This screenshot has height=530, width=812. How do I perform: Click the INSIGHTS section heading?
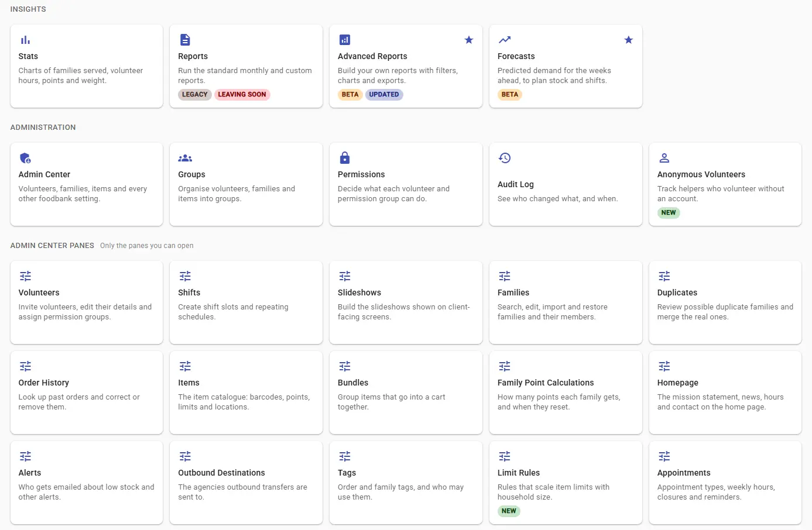click(28, 9)
